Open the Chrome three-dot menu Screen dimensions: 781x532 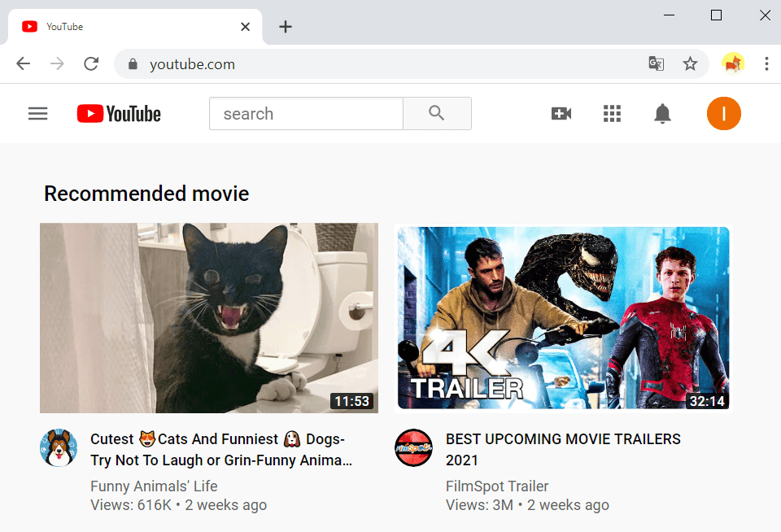[x=766, y=63]
